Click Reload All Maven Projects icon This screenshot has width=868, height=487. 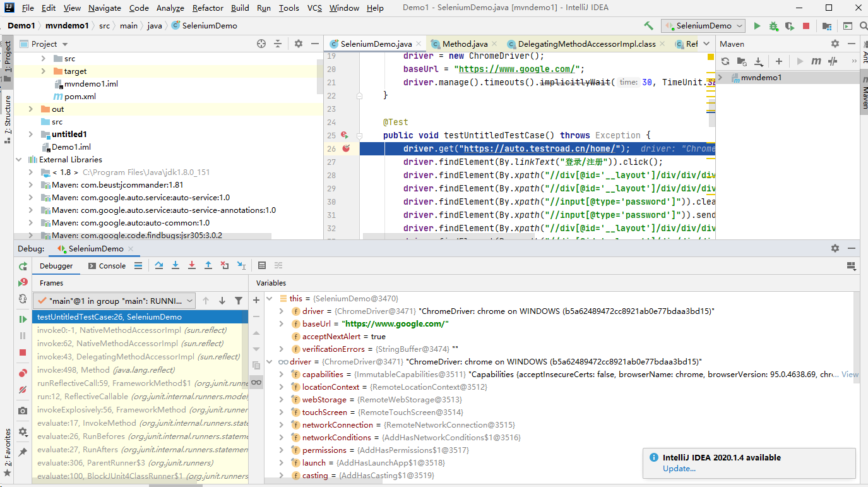pyautogui.click(x=725, y=61)
